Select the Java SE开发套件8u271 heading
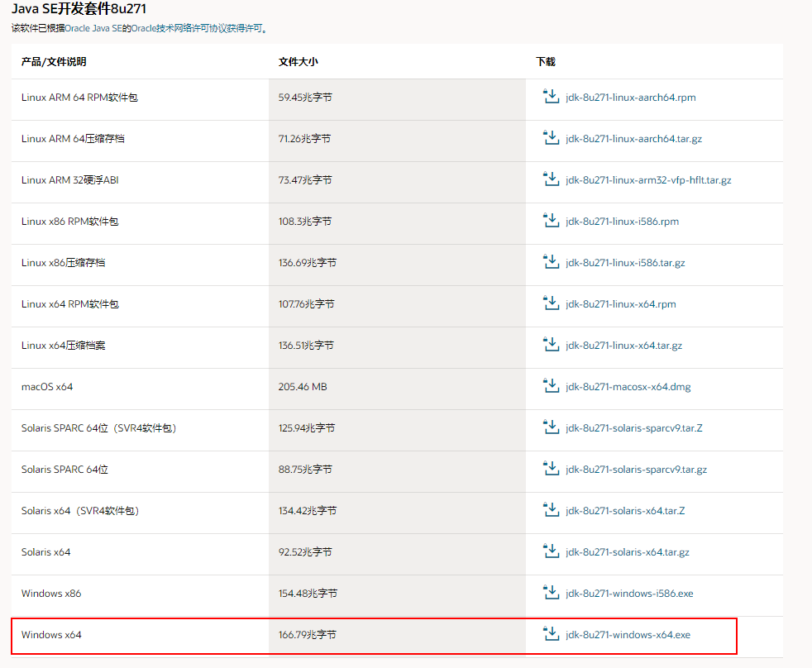812x668 pixels. 79,9
